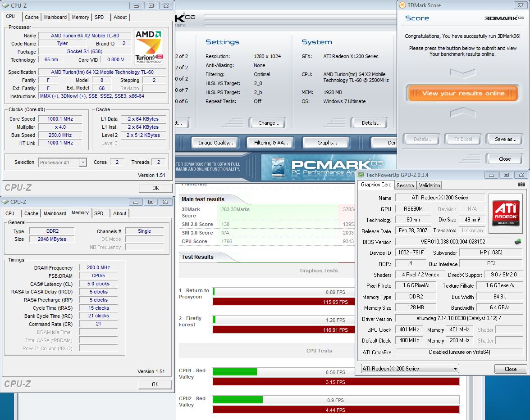This screenshot has width=530, height=420.
Task: Open Mainboard tab in lower CPU-Z window
Action: point(55,213)
